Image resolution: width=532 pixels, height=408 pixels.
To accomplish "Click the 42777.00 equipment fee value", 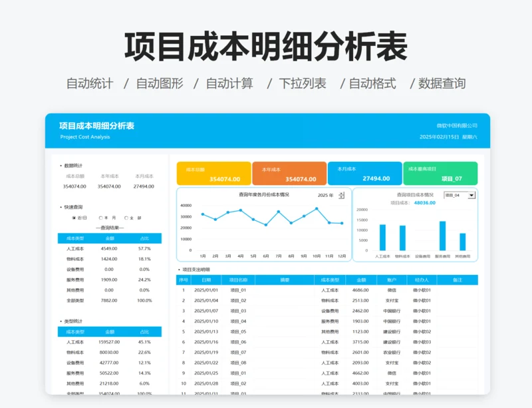I will point(109,363).
